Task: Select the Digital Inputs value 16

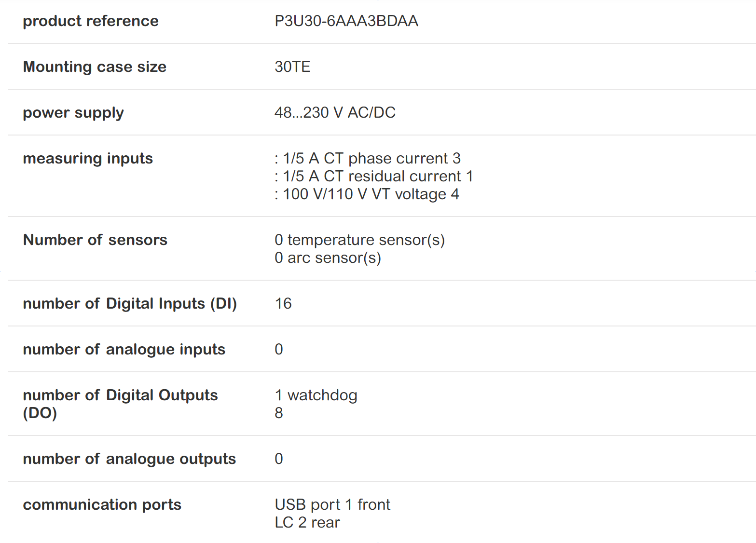Action: pos(283,303)
